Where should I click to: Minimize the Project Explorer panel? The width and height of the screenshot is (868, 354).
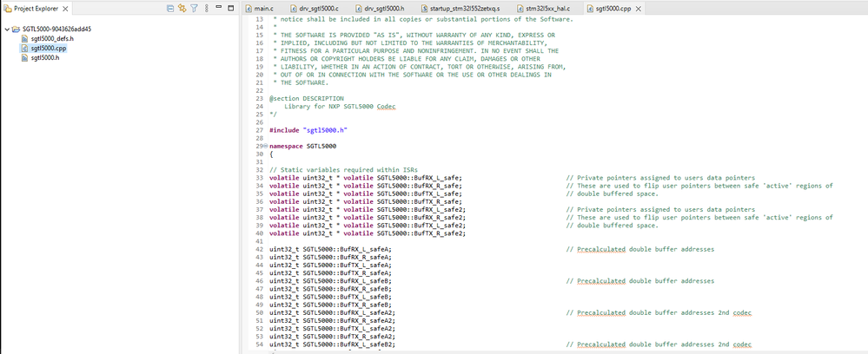pos(219,7)
